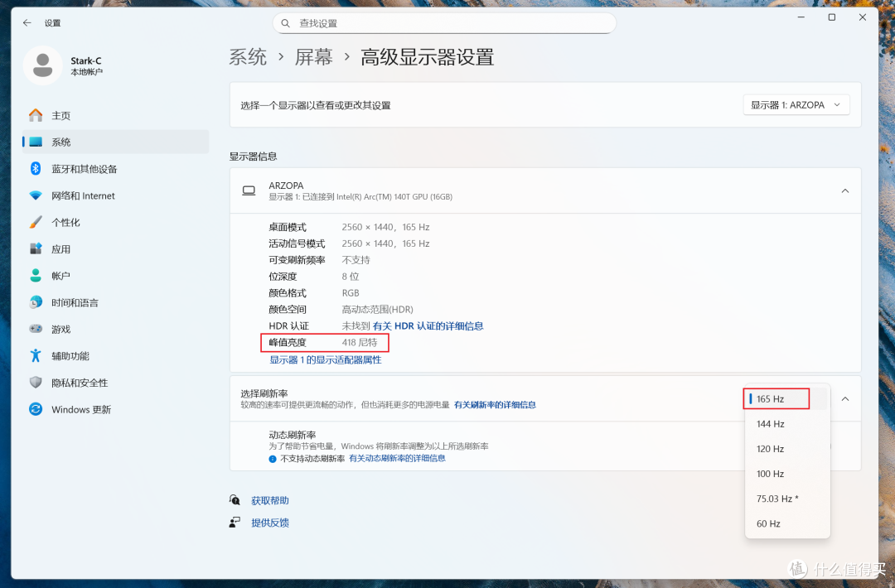Open 蓝牙和其他设备 settings

pyautogui.click(x=115, y=169)
